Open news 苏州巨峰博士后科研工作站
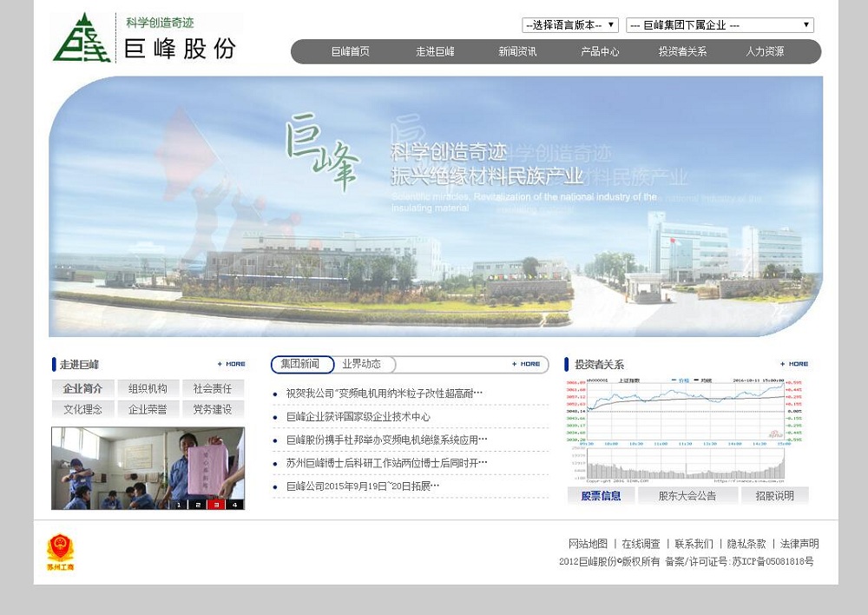Viewport: 868px width, 615px height. click(x=387, y=463)
